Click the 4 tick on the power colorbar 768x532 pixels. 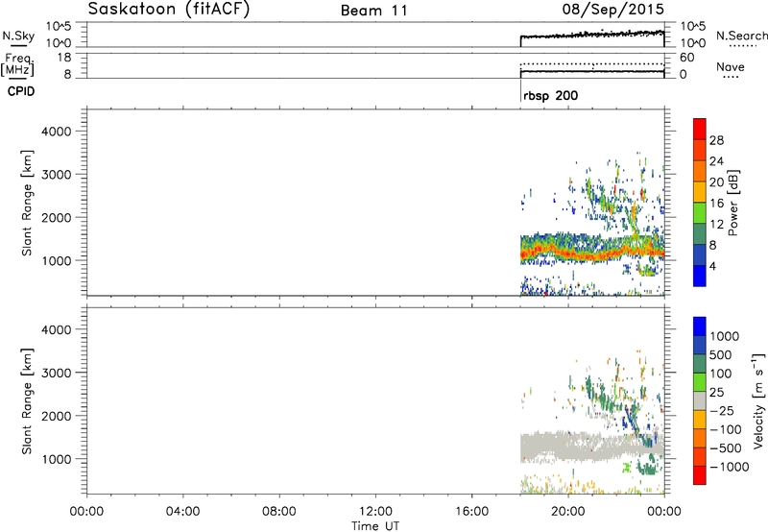[712, 266]
